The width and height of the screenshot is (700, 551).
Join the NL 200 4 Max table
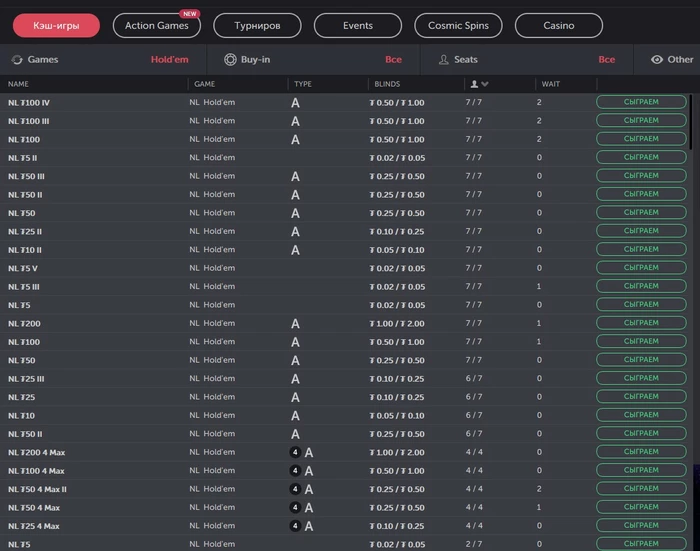pos(641,452)
